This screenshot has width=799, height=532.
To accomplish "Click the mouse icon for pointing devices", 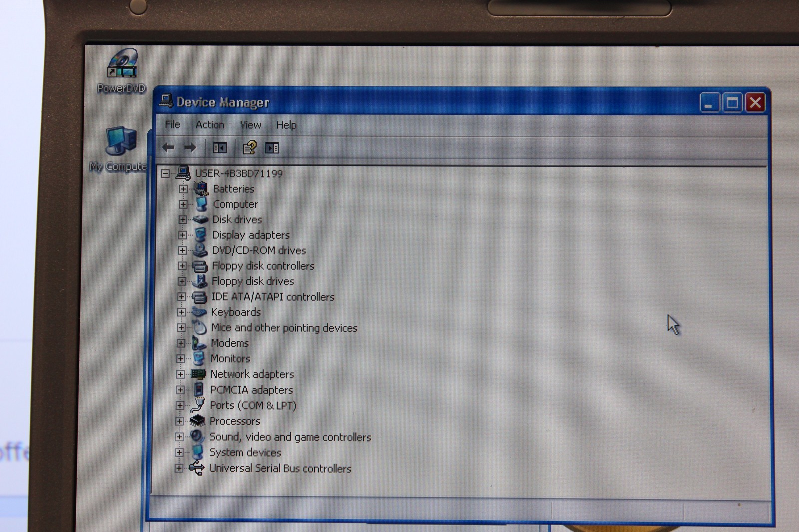I will click(199, 327).
